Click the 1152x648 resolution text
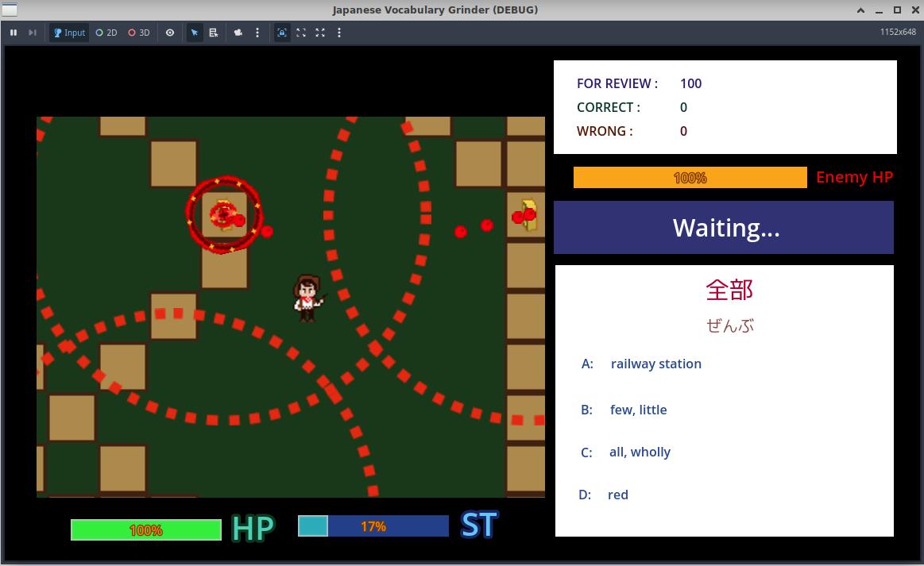Viewport: 924px width, 566px height. coord(898,33)
